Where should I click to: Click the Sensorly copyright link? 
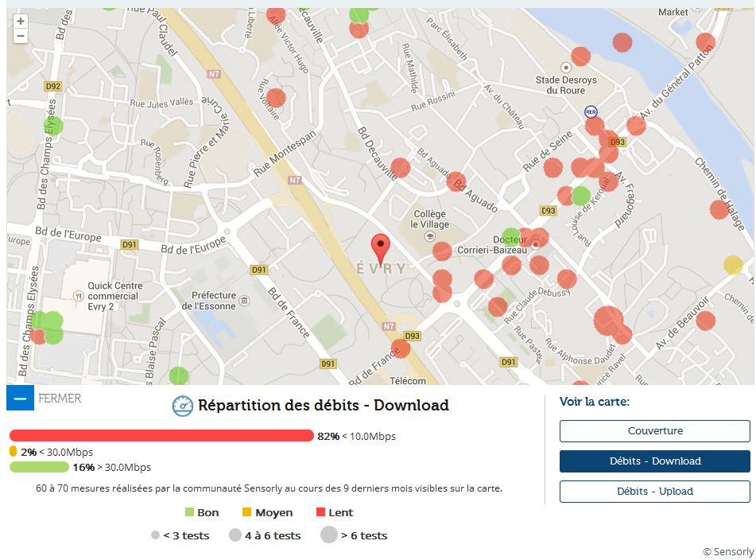[x=728, y=551]
